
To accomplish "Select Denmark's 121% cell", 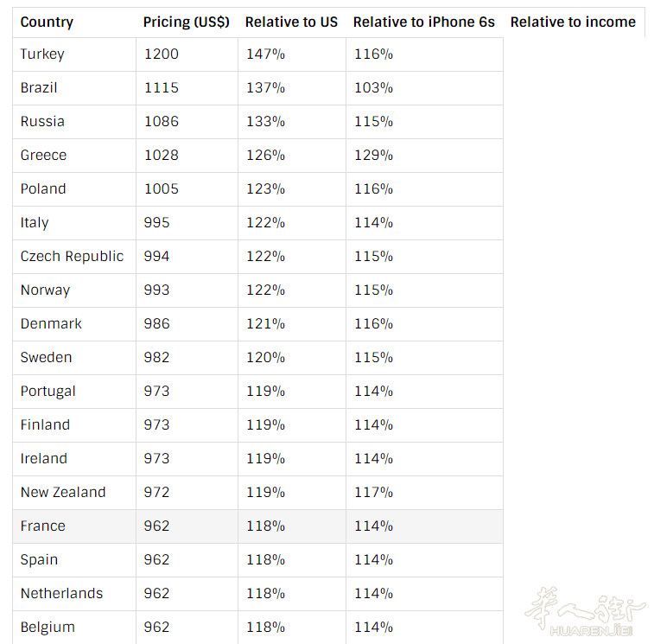I will (x=265, y=323).
